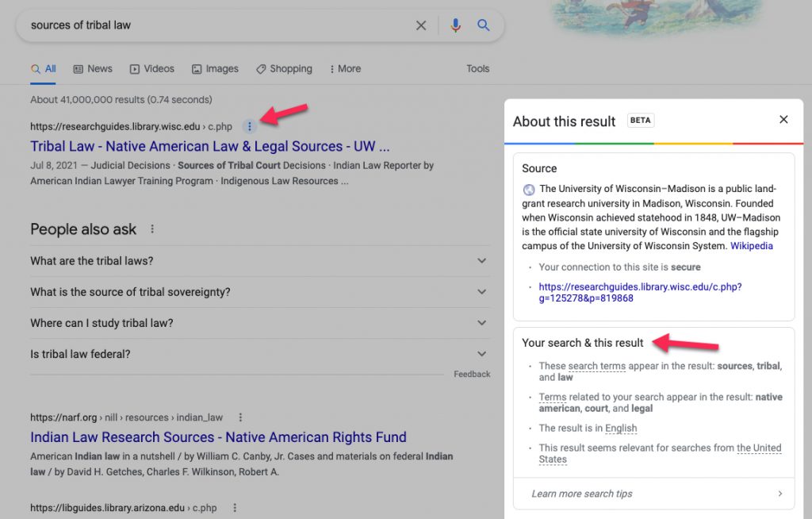Submit search with the magnifying glass icon
The width and height of the screenshot is (812, 519).
[x=483, y=25]
